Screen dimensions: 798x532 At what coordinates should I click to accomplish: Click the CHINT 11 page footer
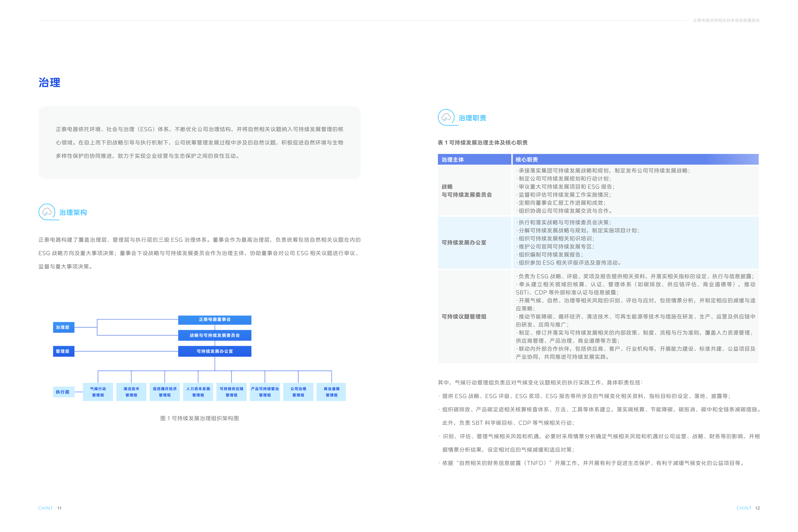pyautogui.click(x=50, y=508)
